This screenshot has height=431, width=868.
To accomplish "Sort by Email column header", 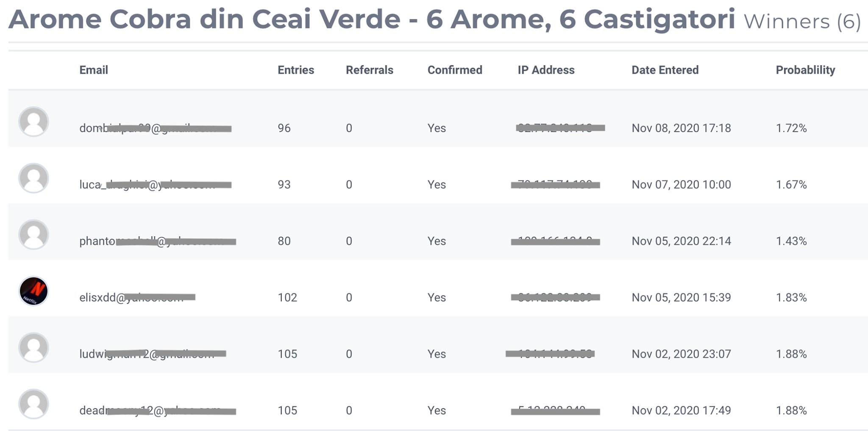I will pyautogui.click(x=94, y=70).
